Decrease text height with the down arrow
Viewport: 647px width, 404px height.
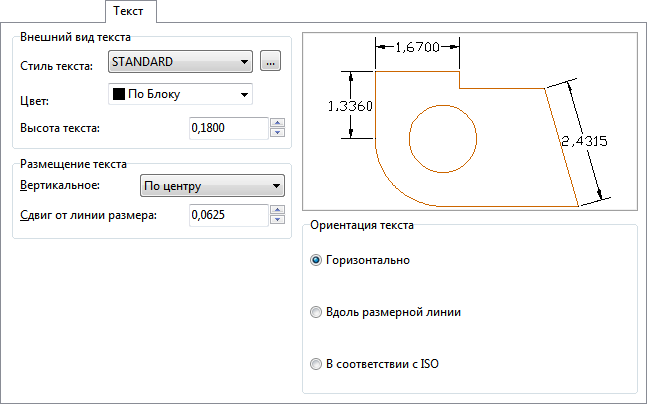tap(277, 133)
